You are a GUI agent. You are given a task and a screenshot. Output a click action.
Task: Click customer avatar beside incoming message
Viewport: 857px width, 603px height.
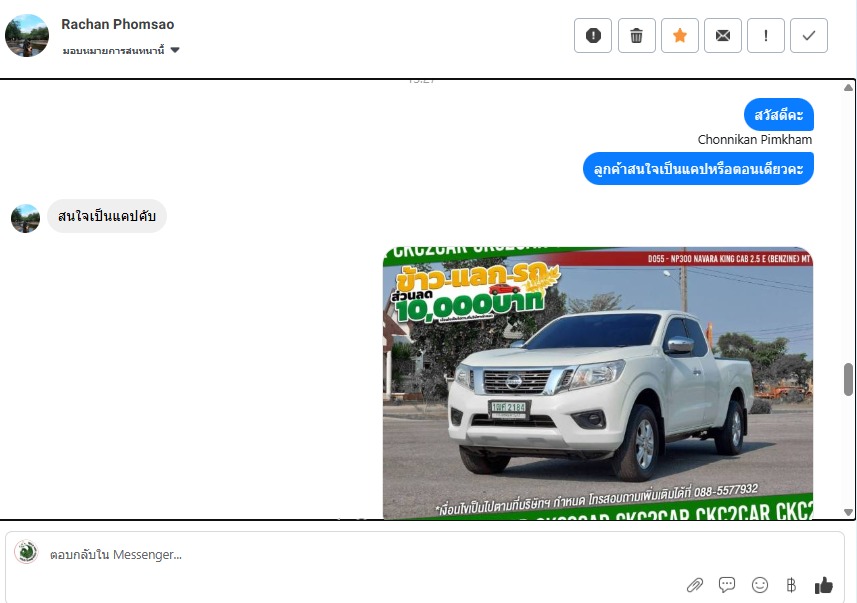(x=25, y=218)
